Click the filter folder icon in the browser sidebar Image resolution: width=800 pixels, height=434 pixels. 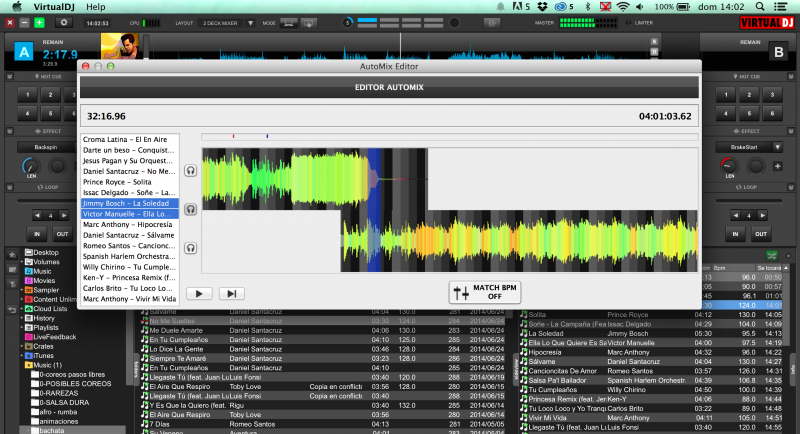[12, 285]
